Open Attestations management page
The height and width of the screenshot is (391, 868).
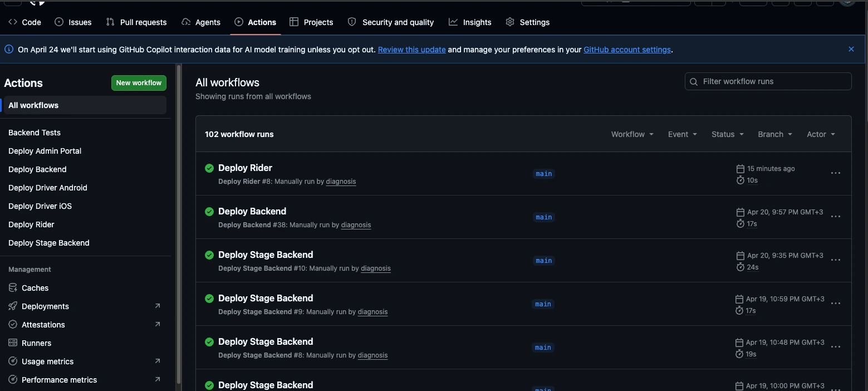(x=43, y=325)
